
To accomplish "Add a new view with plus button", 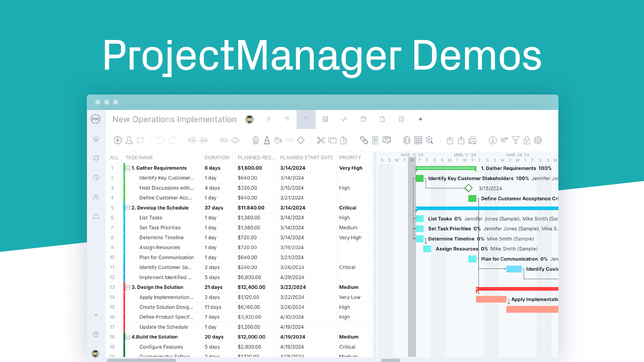I will tap(420, 119).
